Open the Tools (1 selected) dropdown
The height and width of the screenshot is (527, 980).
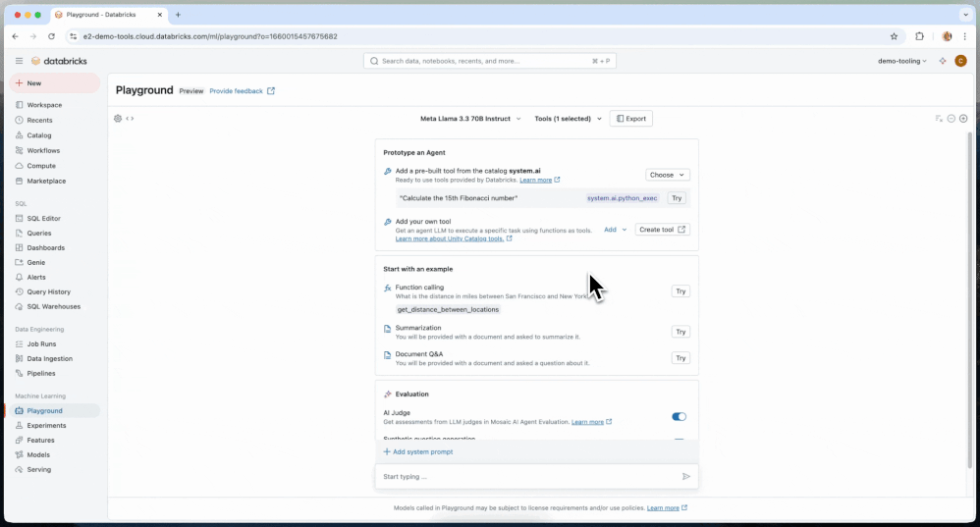pyautogui.click(x=569, y=119)
